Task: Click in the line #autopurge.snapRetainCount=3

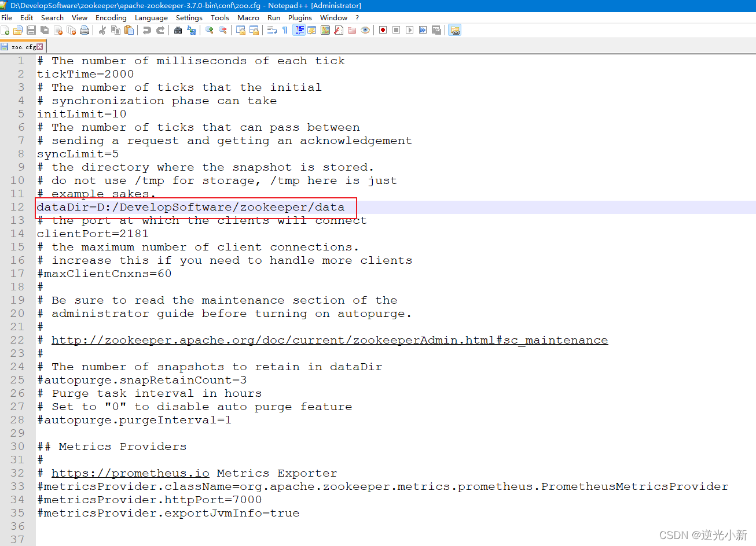Action: (x=142, y=380)
